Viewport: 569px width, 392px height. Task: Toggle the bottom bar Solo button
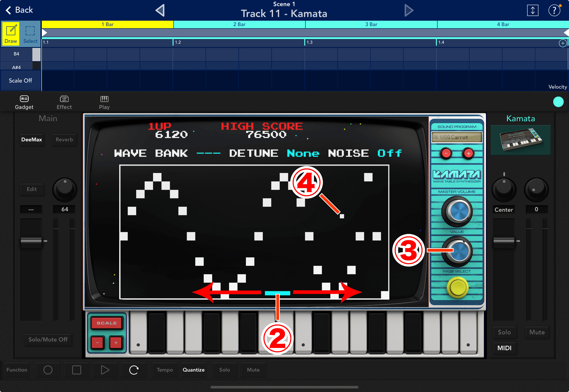point(225,370)
